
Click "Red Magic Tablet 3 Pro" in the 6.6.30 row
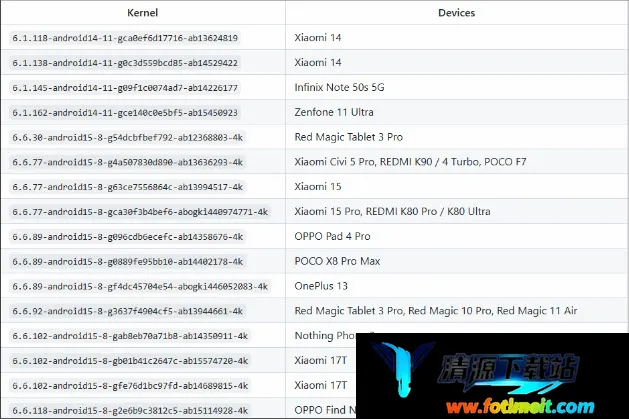(349, 137)
